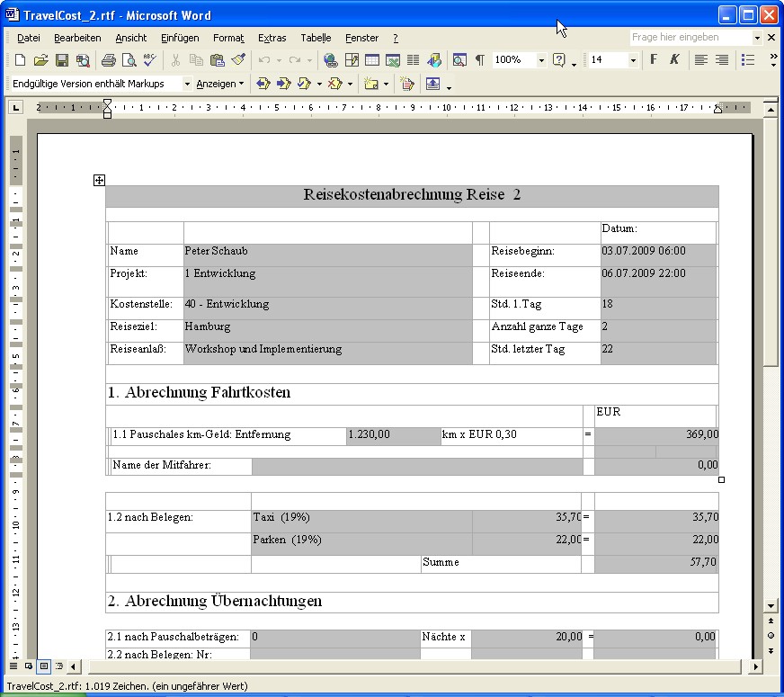
Task: Click the Anzeigen button in reviewing toolbar
Action: 220,84
